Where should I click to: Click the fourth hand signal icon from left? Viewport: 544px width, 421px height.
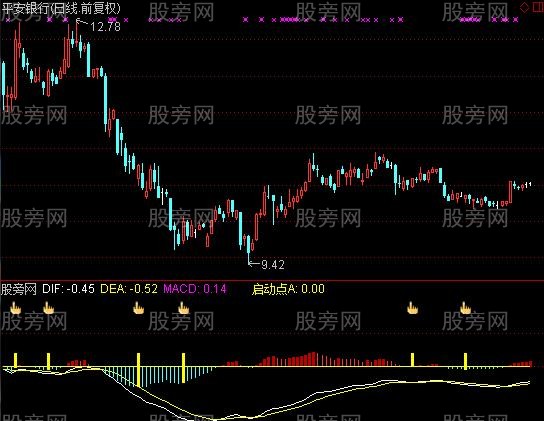[x=184, y=308]
